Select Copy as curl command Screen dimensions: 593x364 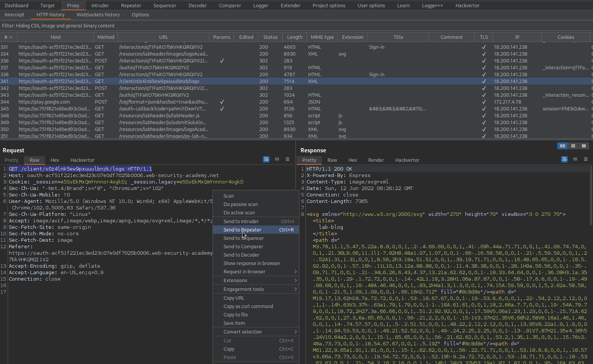(256, 307)
